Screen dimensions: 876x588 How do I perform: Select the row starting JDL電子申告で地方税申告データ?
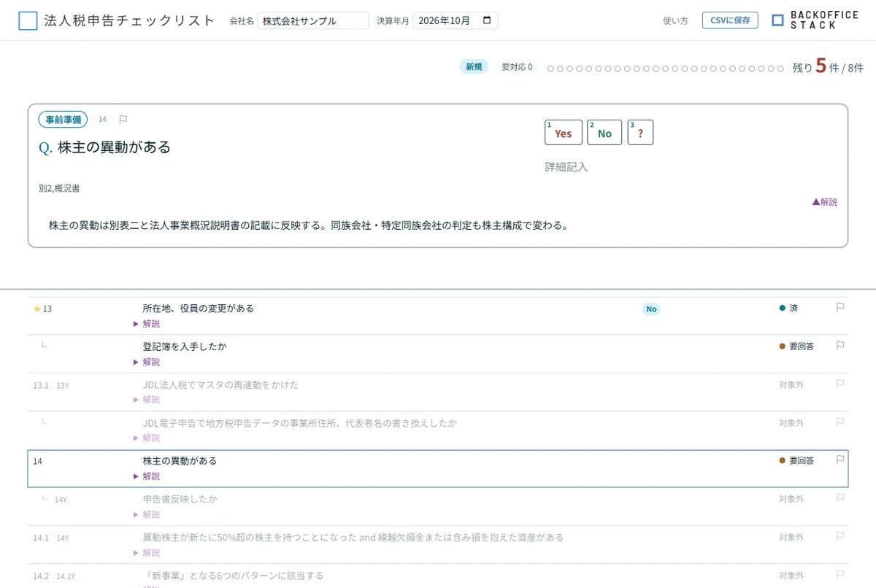click(x=438, y=430)
